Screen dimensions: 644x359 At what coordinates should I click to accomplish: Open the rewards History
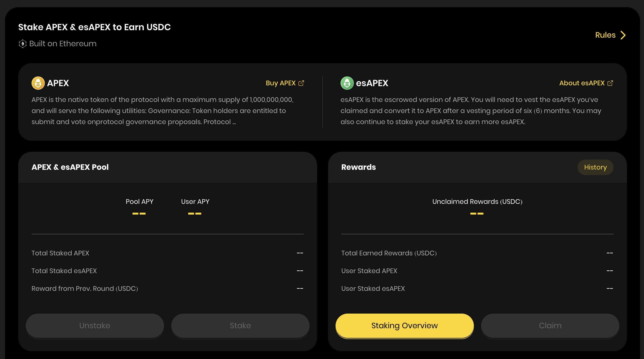(x=595, y=167)
